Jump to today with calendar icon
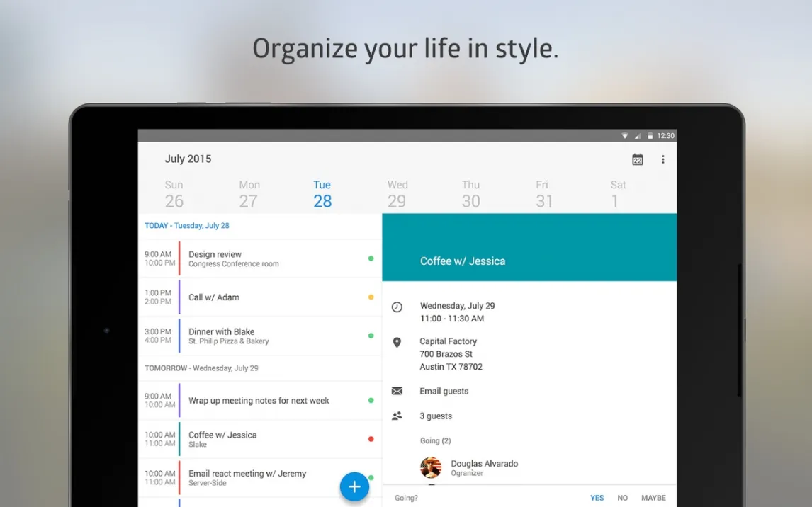This screenshot has width=812, height=507. (x=637, y=160)
